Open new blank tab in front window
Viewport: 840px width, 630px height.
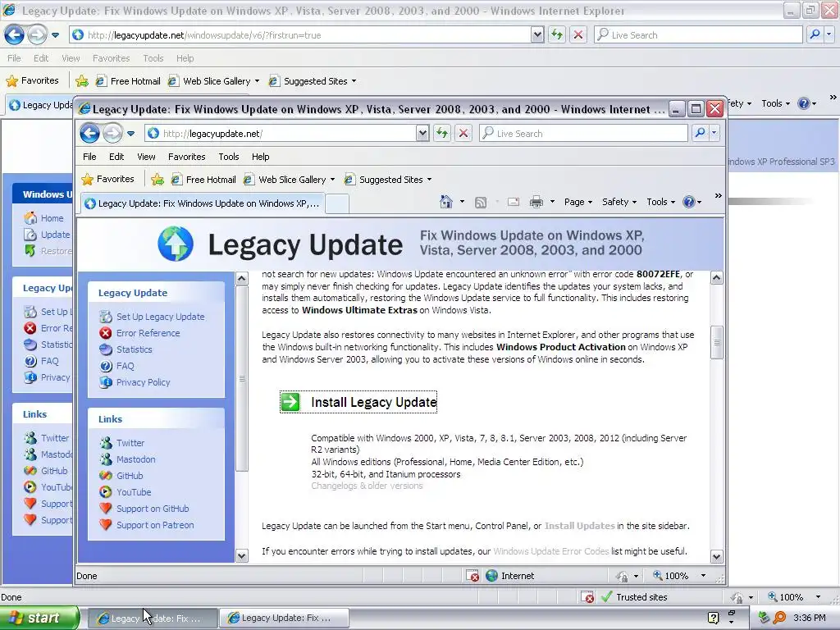(337, 203)
